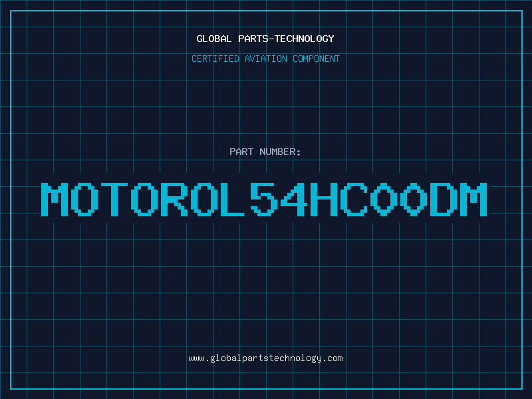
Task: Click the PART NUMBER: label
Action: (x=265, y=152)
